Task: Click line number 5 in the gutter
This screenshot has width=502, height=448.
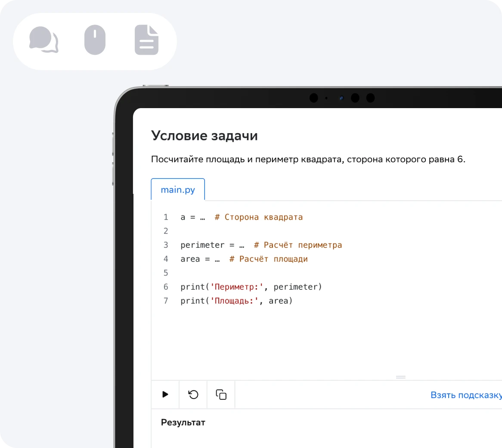Action: 166,273
